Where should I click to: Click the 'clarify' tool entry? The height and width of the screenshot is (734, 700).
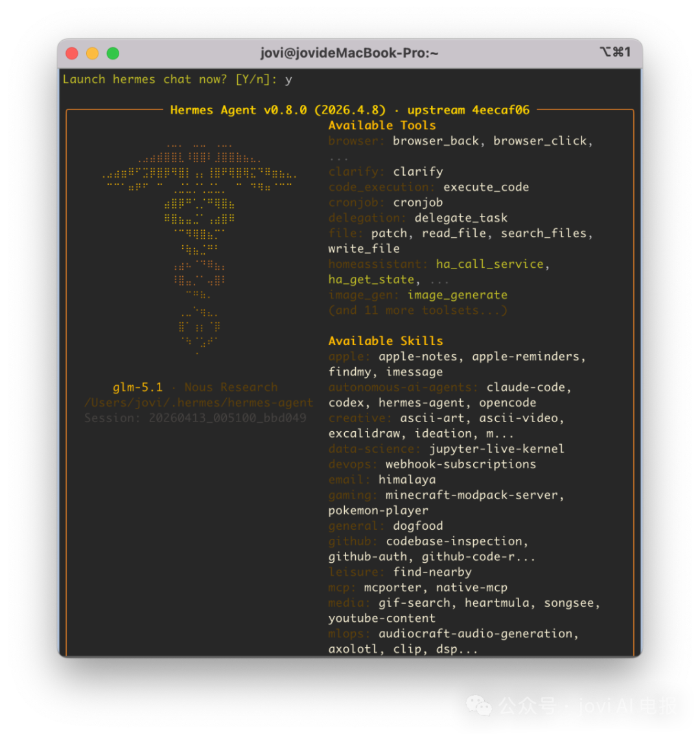pos(418,172)
